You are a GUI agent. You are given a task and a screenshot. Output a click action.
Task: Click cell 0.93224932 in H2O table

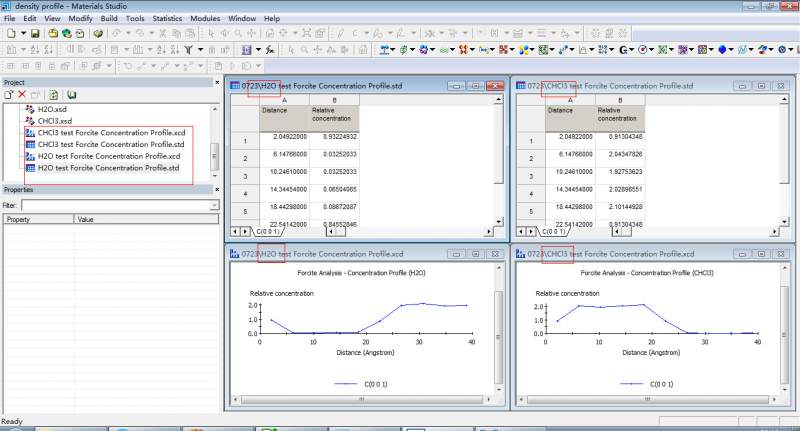point(334,141)
